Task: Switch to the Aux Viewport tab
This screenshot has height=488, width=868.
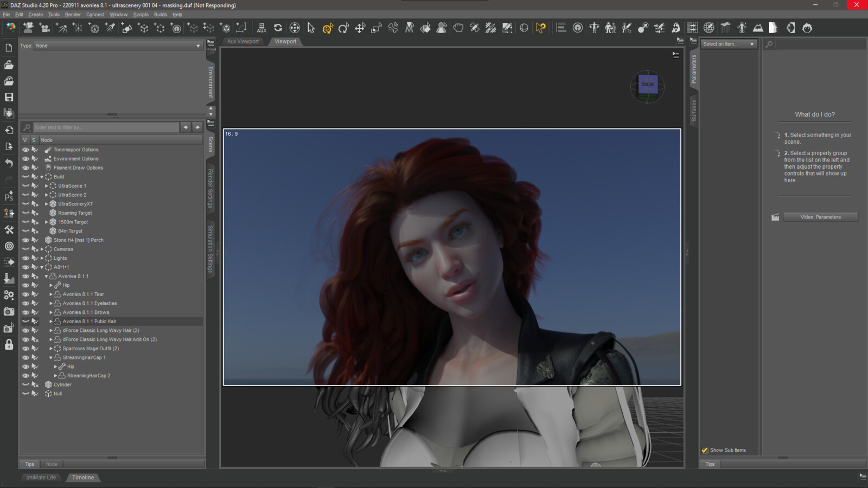Action: coord(242,41)
